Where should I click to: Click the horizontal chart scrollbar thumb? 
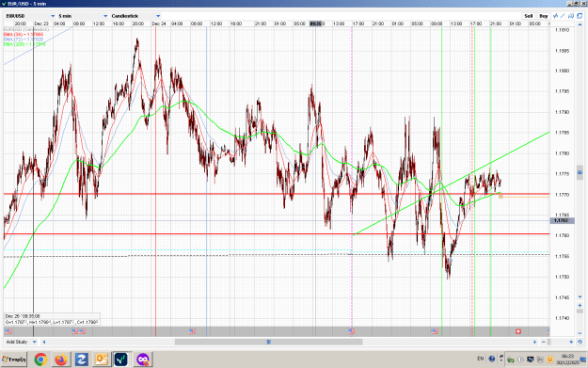(268, 342)
